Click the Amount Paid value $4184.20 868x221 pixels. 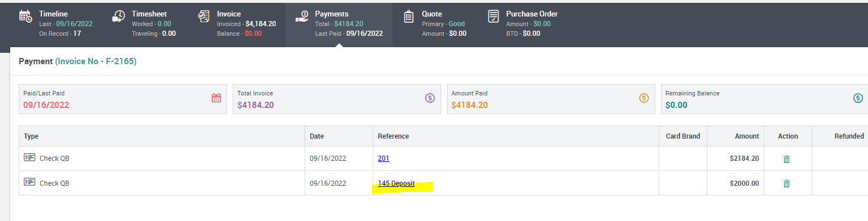pyautogui.click(x=470, y=105)
